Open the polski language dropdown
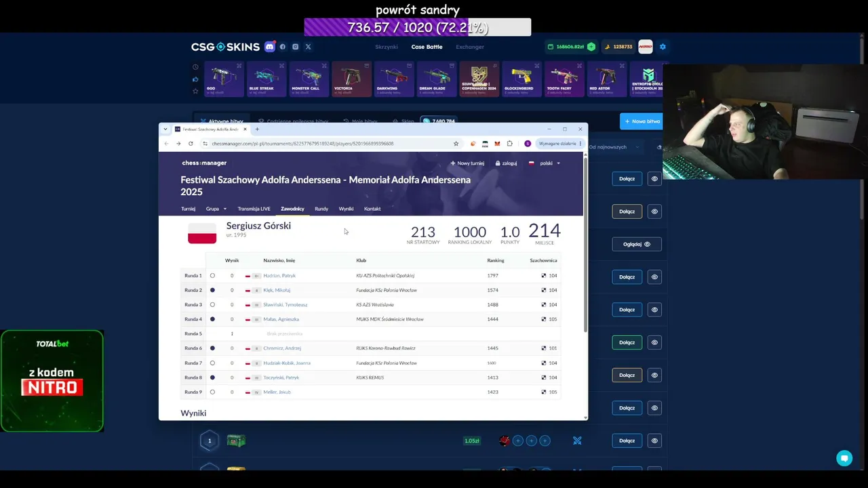Image resolution: width=868 pixels, height=488 pixels. pyautogui.click(x=545, y=163)
